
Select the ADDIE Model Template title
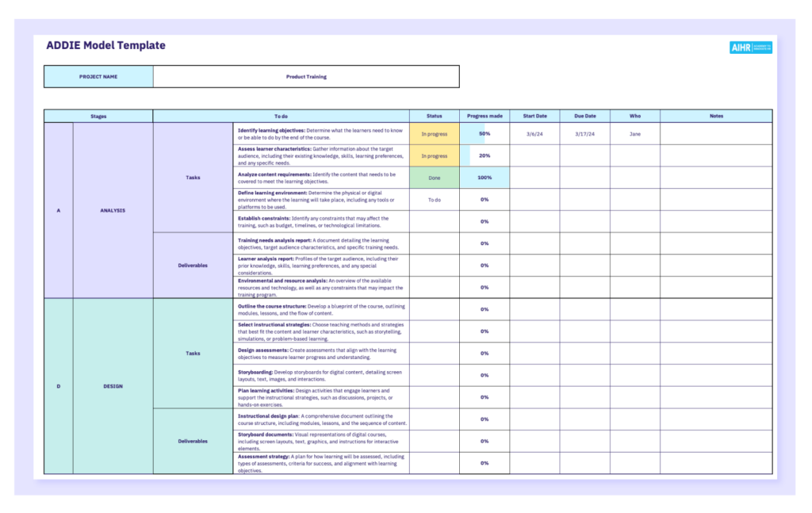pos(105,45)
